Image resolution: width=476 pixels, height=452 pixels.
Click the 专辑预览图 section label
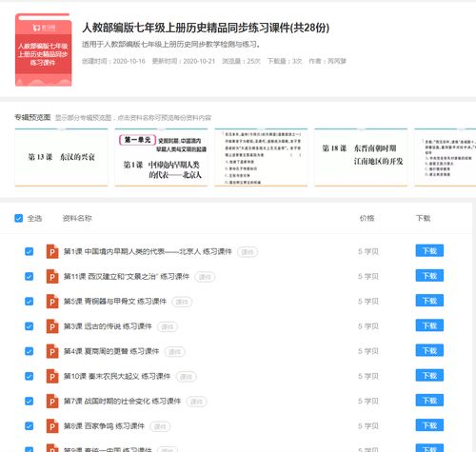coord(32,117)
